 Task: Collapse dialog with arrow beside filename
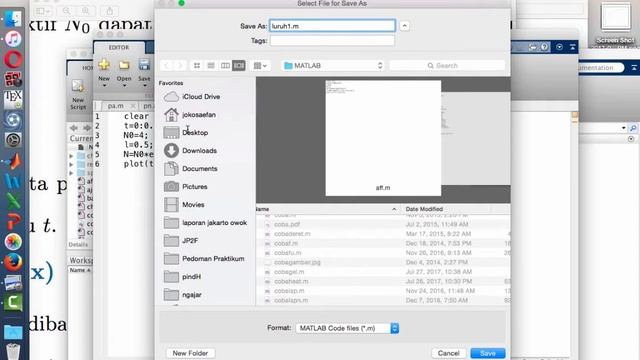(x=404, y=26)
